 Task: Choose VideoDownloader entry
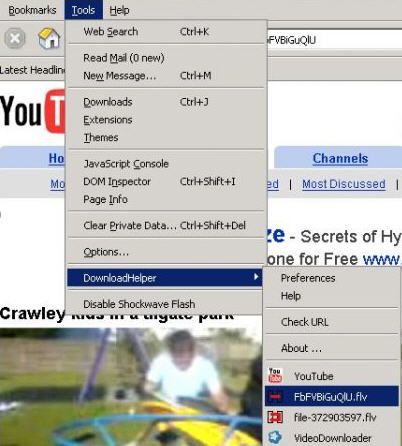332,437
